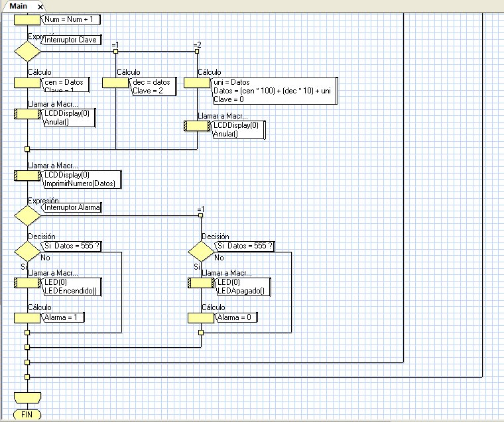Click the loop end block above FIN
This screenshot has width=504, height=422.
point(28,397)
